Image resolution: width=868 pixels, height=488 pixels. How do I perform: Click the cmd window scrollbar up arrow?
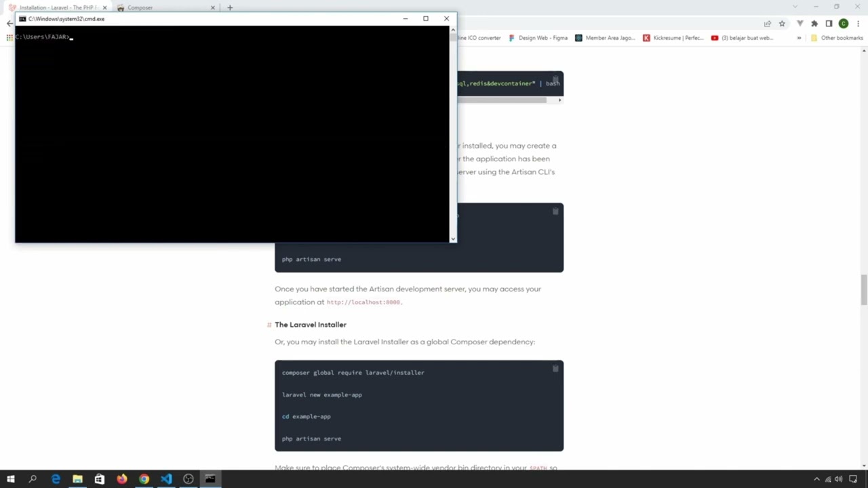click(x=453, y=29)
